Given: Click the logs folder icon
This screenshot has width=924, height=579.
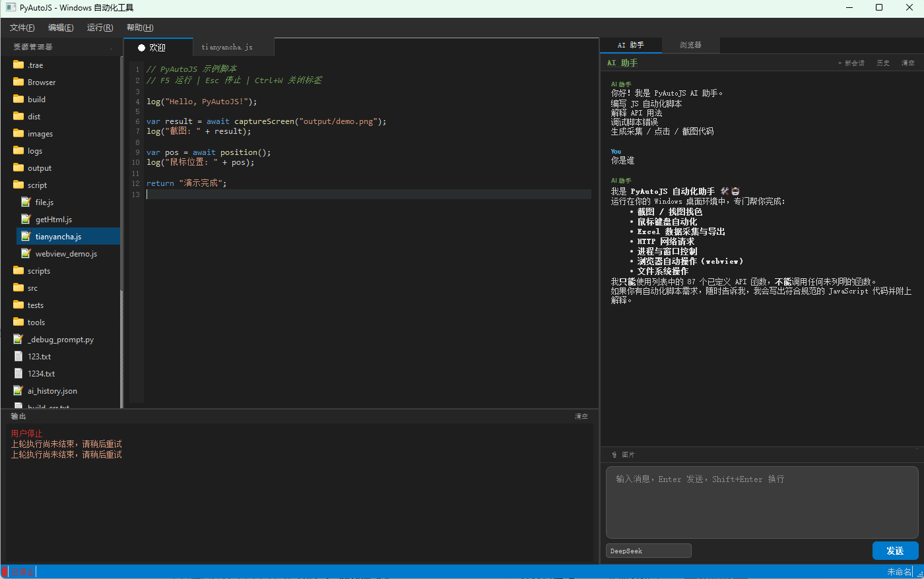Looking at the screenshot, I should pos(18,150).
